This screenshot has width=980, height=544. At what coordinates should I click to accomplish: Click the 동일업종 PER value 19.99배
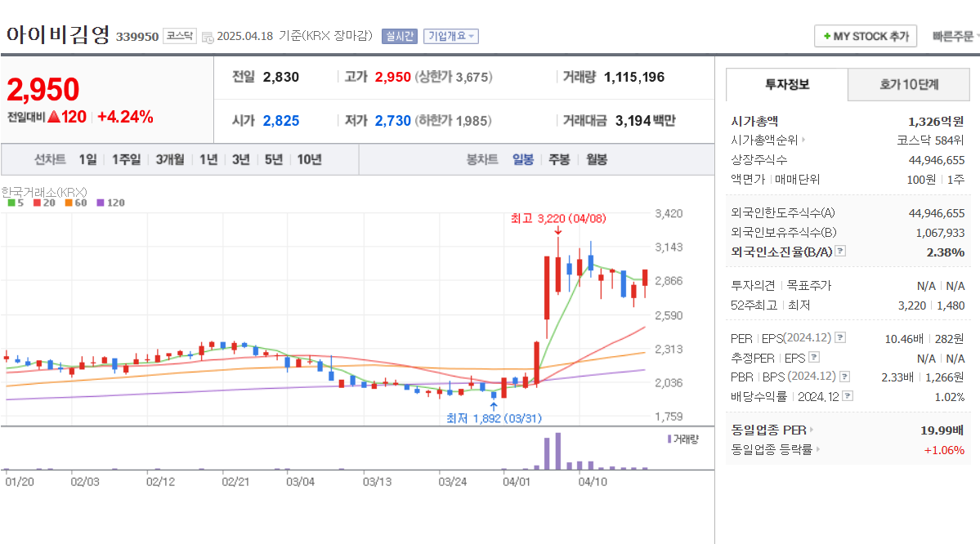click(x=942, y=430)
